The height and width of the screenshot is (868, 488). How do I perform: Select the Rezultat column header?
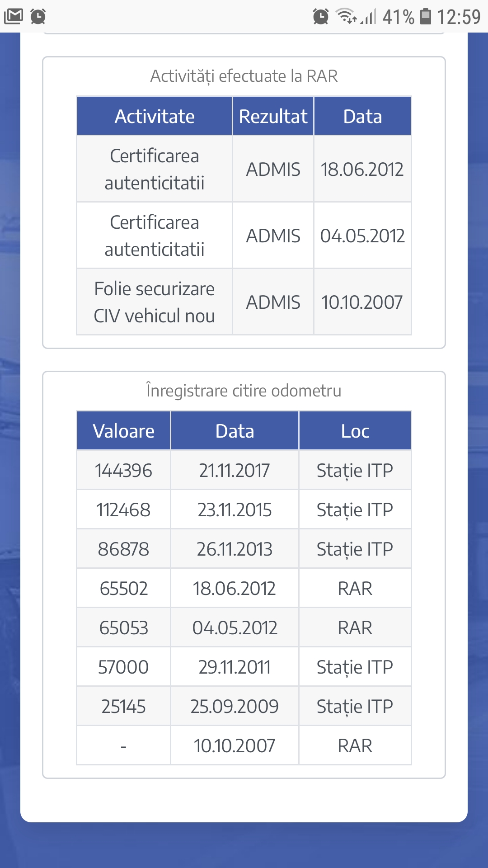[273, 116]
